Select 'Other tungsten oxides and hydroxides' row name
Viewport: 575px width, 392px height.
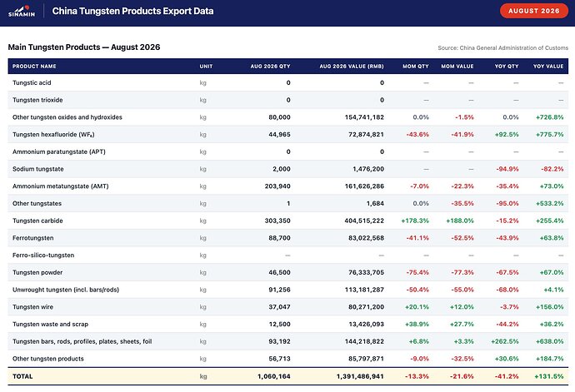(67, 117)
